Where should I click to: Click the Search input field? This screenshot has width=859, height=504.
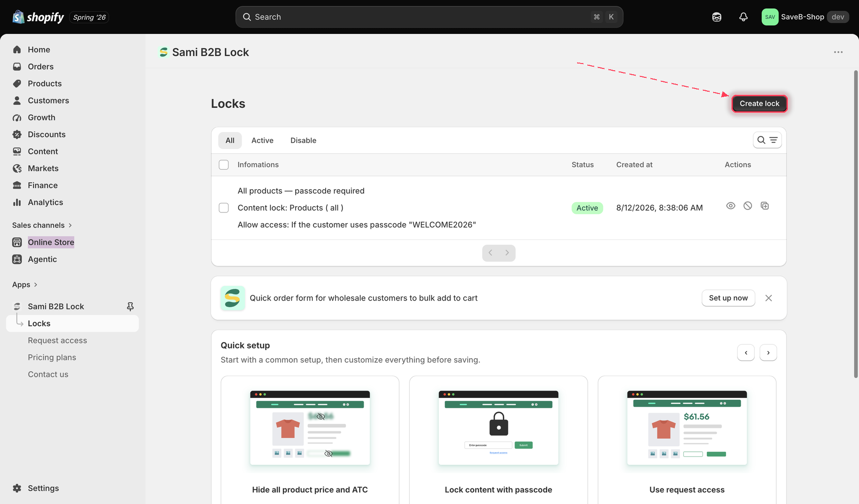point(429,17)
